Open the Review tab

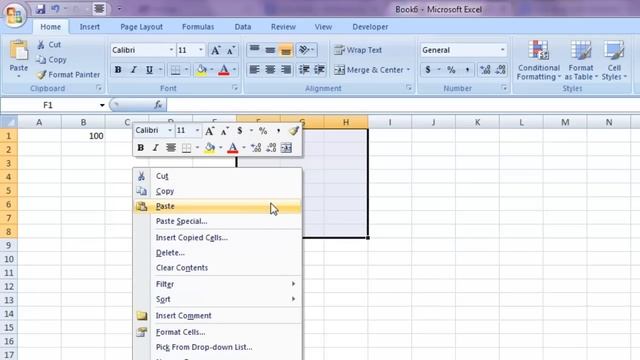point(283,27)
